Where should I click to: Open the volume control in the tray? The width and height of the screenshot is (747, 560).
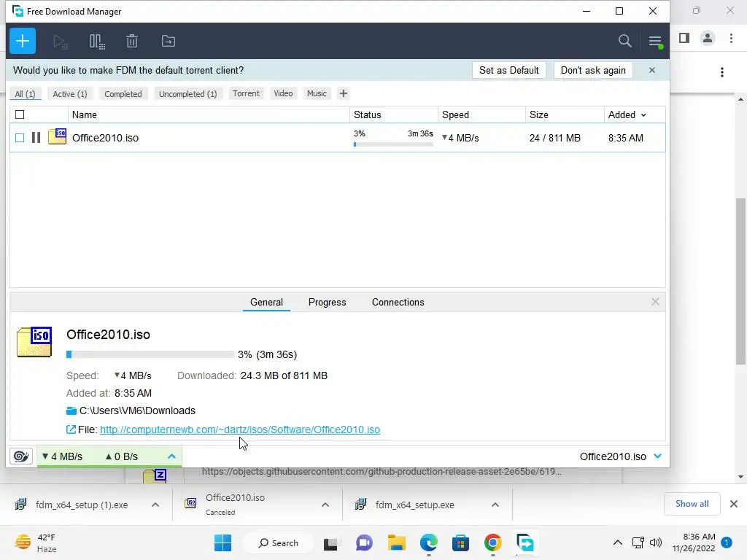click(656, 542)
